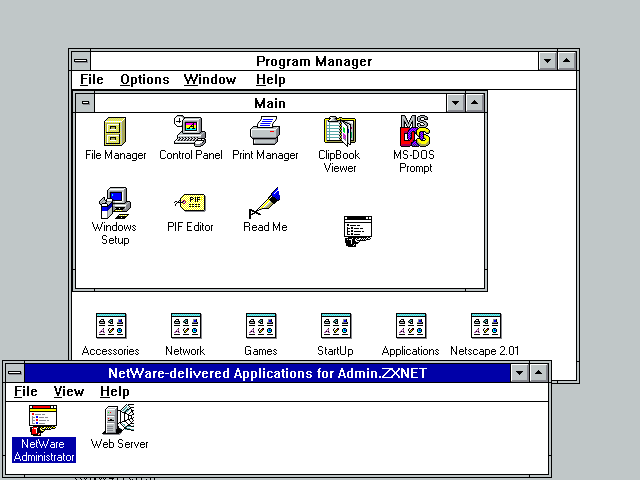Image resolution: width=640 pixels, height=480 pixels.
Task: Click the Program Manager title bar
Action: click(314, 61)
